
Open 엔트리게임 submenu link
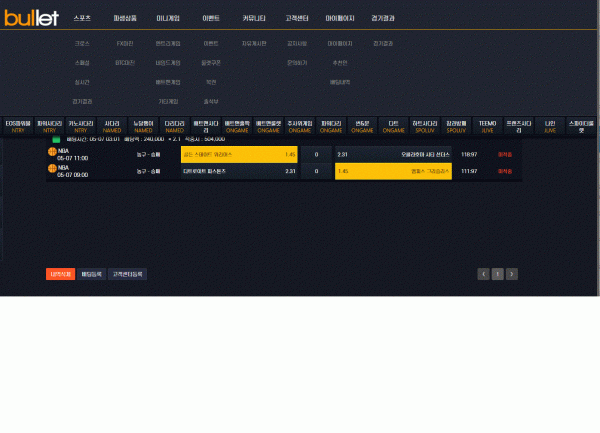click(168, 44)
